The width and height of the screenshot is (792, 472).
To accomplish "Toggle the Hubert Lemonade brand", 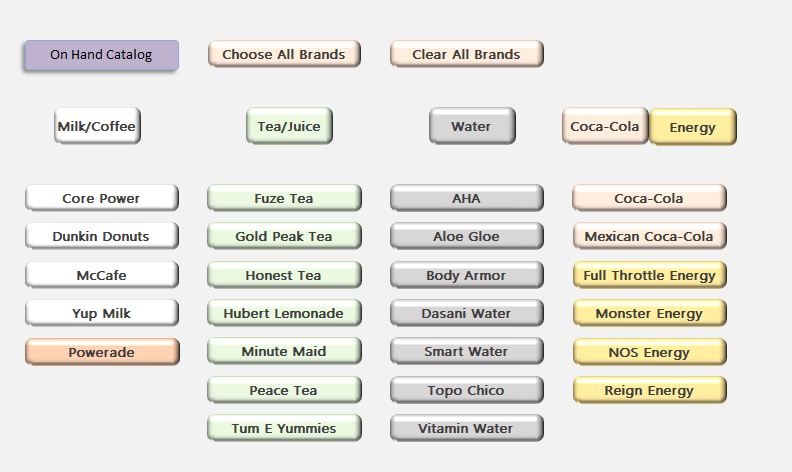I will point(284,313).
